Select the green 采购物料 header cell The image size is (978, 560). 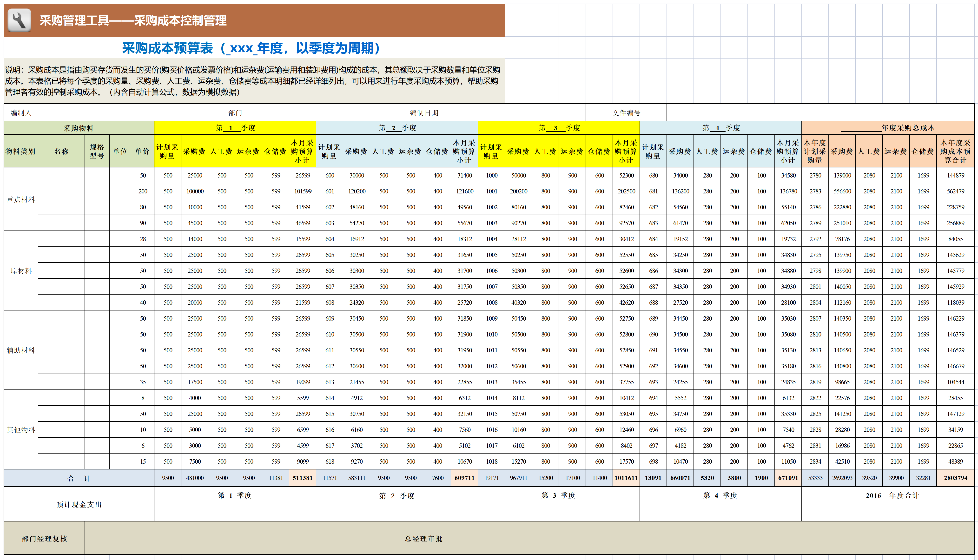[x=79, y=128]
